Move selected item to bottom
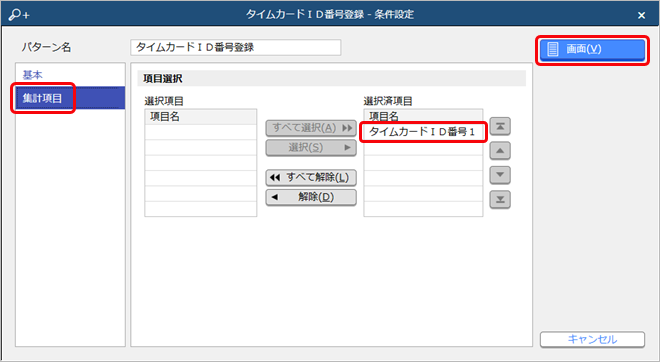 [x=500, y=200]
